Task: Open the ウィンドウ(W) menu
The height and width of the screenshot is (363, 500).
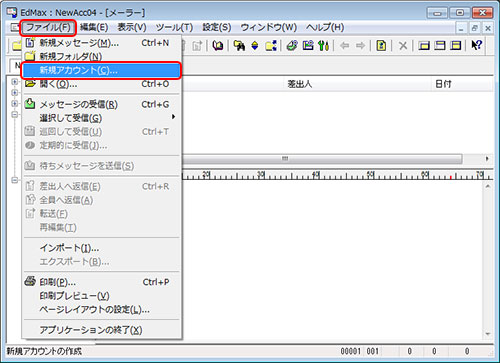Action: 269,27
